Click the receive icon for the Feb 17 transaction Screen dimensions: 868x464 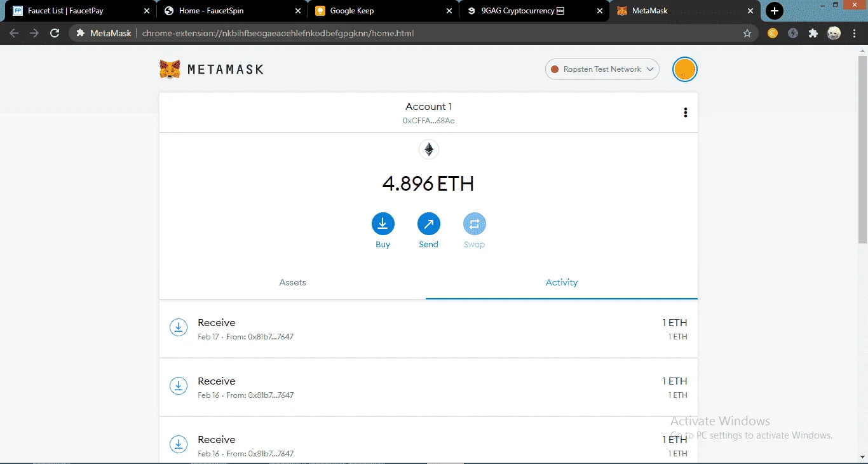click(x=179, y=327)
